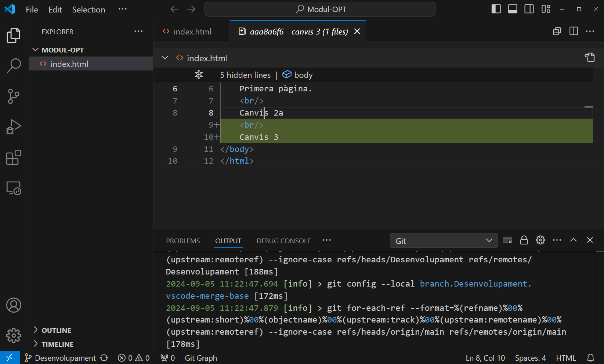Maximize the panel size with chevron
The height and width of the screenshot is (364, 604).
point(574,240)
